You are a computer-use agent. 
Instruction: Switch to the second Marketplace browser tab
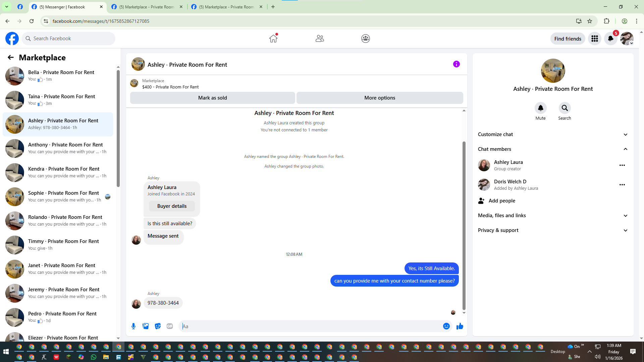226,7
